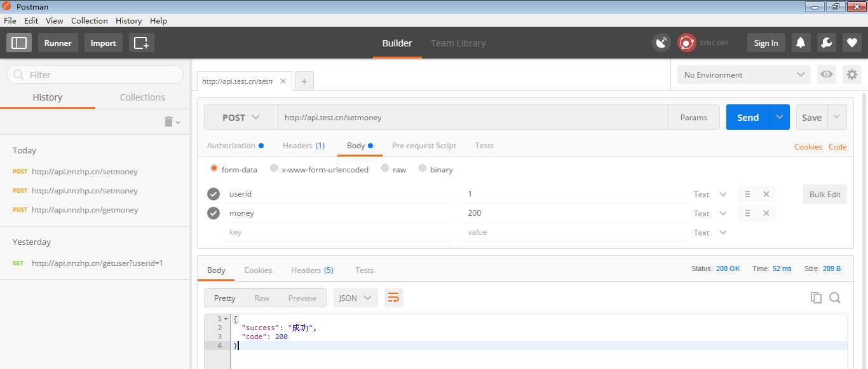The image size is (868, 369).
Task: Toggle the sidebar panel icon
Action: click(19, 43)
